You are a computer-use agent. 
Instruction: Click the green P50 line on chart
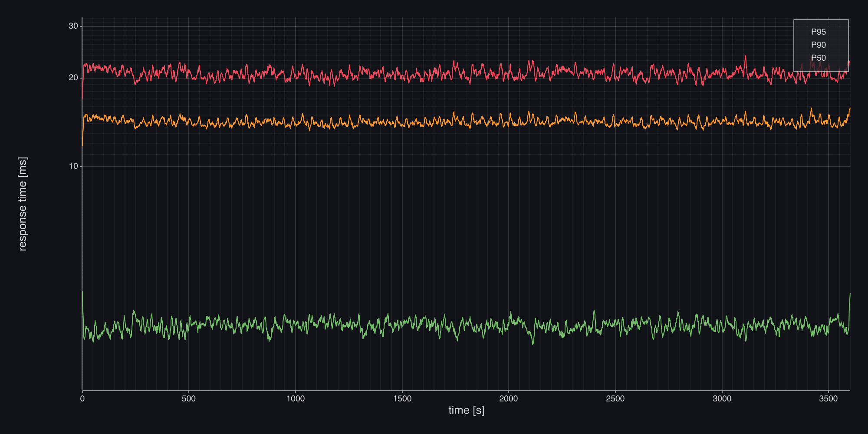434,325
